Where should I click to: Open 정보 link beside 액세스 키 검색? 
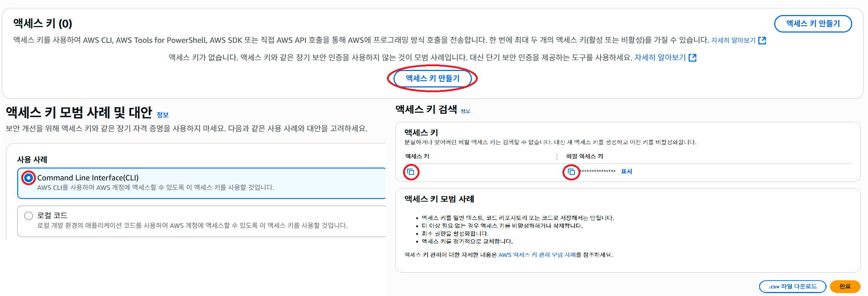tap(465, 111)
